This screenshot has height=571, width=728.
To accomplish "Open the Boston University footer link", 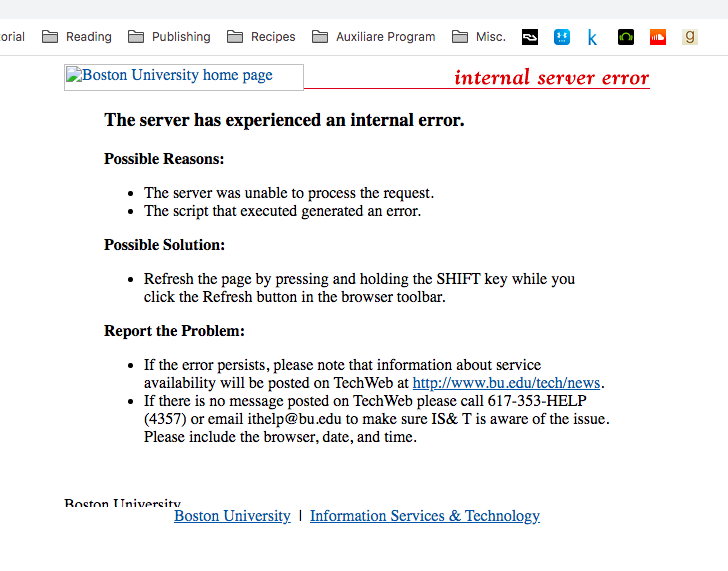I will (x=232, y=516).
